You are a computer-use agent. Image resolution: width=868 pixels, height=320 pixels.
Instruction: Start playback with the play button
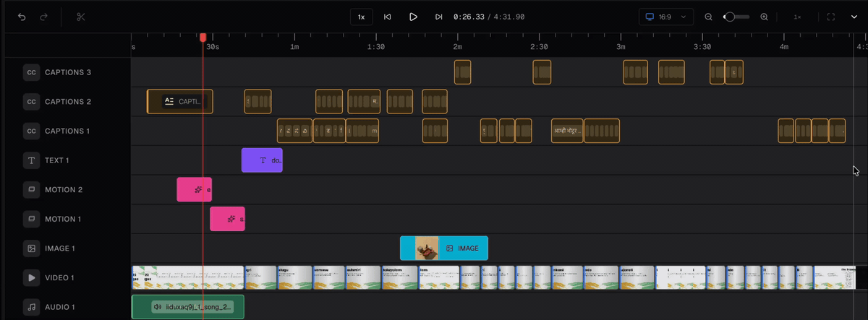413,17
